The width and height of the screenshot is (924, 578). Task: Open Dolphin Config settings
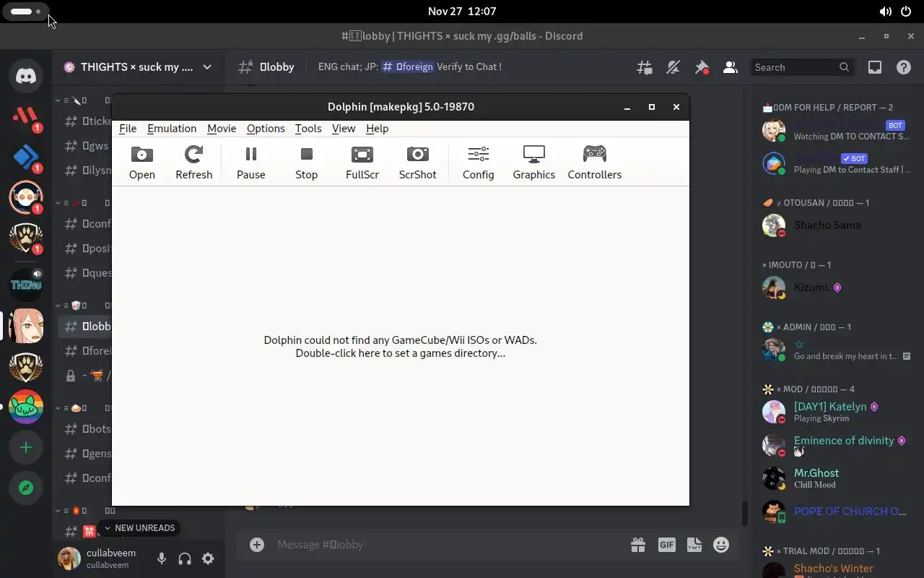479,163
